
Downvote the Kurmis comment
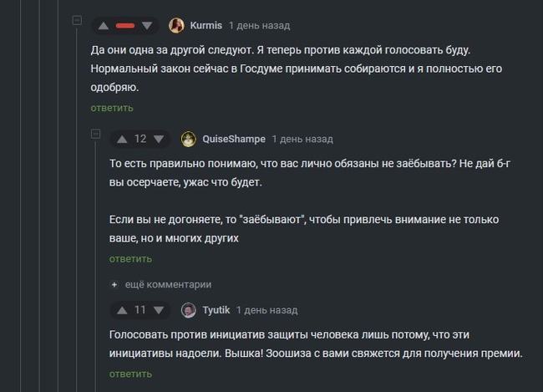click(148, 25)
